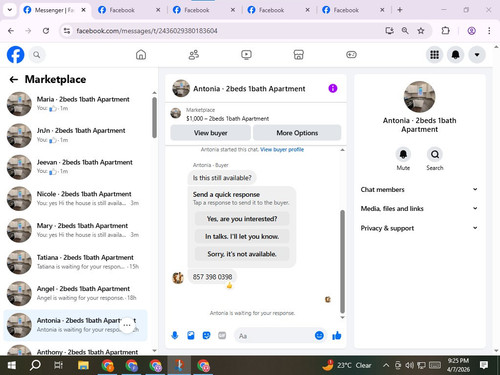This screenshot has width=500, height=375.
Task: Click the 'Is this still available?' message
Action: coord(222,178)
